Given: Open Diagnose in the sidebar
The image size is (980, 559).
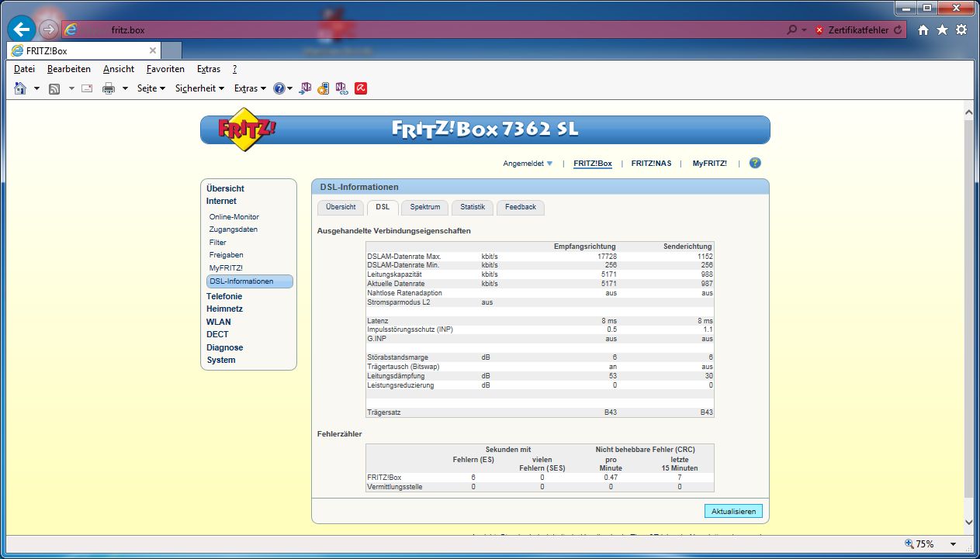Looking at the screenshot, I should [x=224, y=347].
